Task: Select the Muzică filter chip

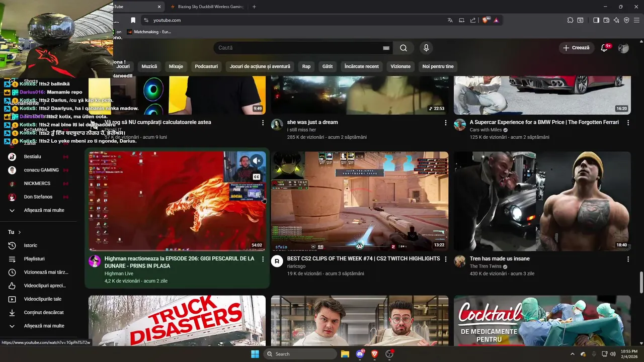Action: pos(149,66)
